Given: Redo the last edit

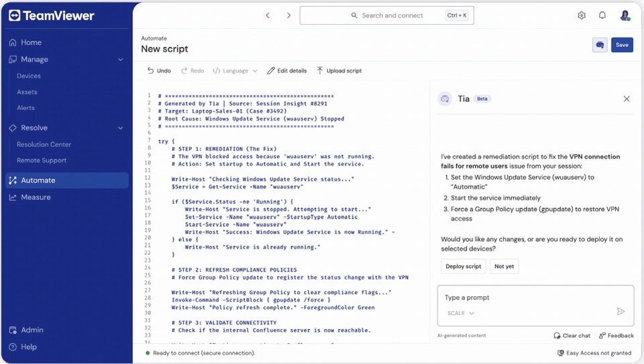Looking at the screenshot, I should point(193,71).
